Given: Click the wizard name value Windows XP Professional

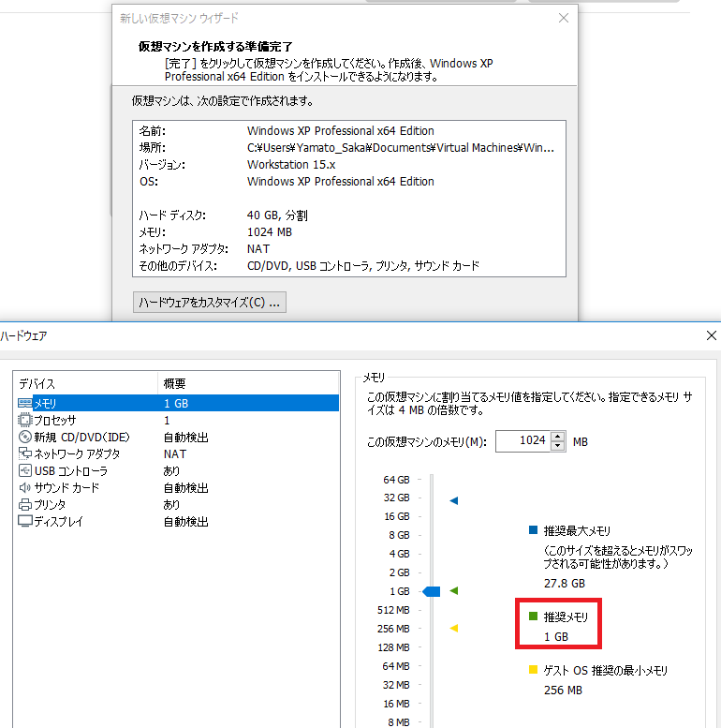Looking at the screenshot, I should point(341,131).
